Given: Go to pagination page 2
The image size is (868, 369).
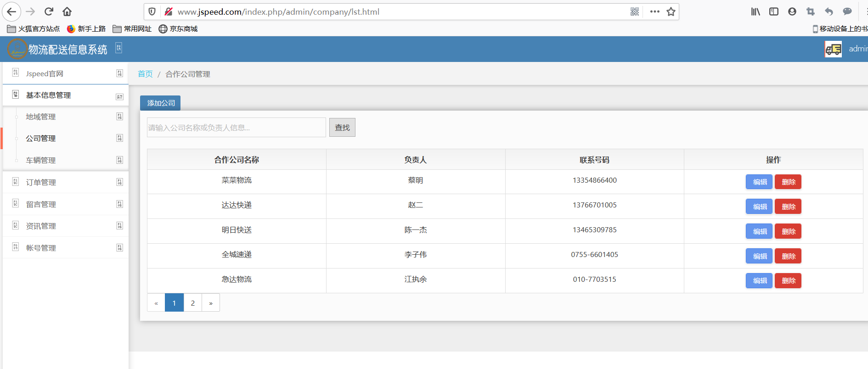Looking at the screenshot, I should click(x=193, y=303).
